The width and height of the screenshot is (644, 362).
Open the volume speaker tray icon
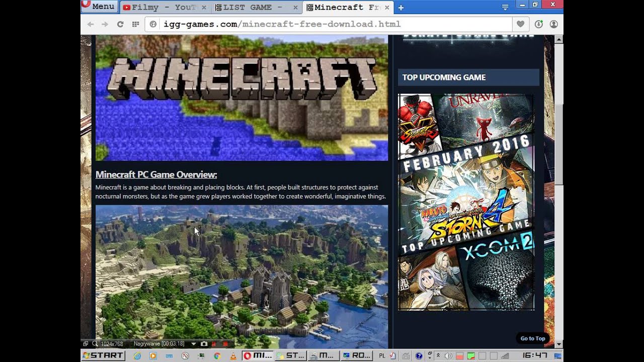click(x=448, y=356)
